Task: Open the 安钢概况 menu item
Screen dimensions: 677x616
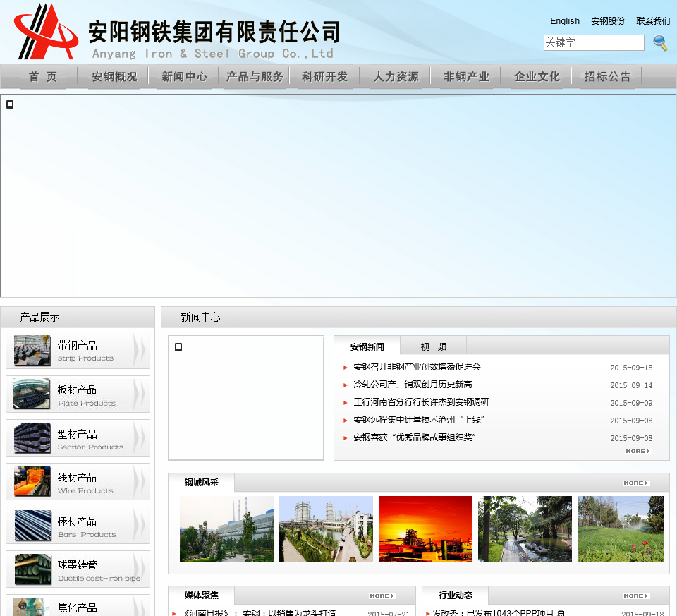Action: click(114, 77)
